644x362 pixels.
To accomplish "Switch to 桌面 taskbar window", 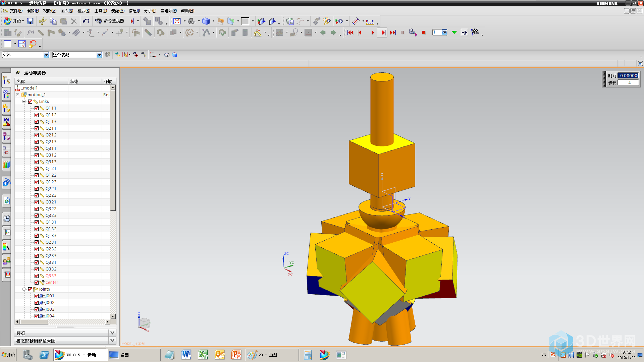I will click(133, 355).
